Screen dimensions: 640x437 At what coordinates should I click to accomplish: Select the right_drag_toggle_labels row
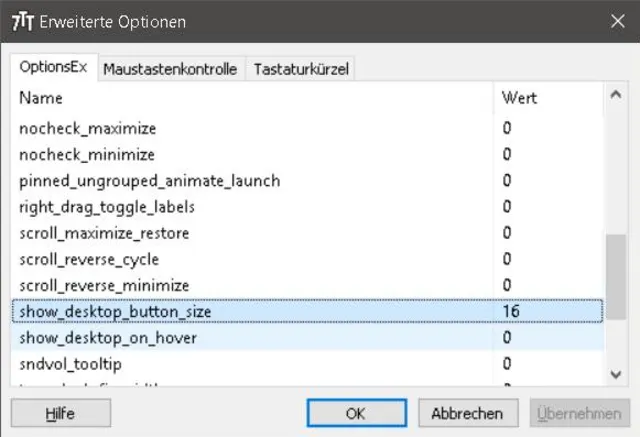click(x=107, y=207)
